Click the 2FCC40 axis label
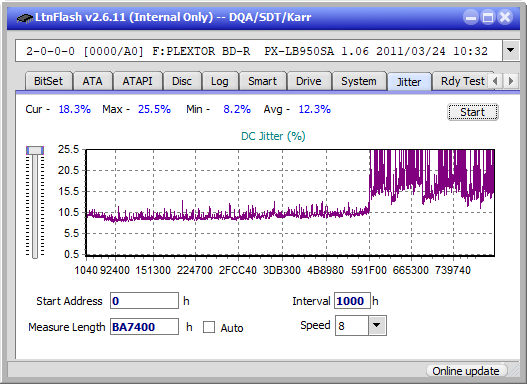This screenshot has height=384, width=527. pos(238,270)
